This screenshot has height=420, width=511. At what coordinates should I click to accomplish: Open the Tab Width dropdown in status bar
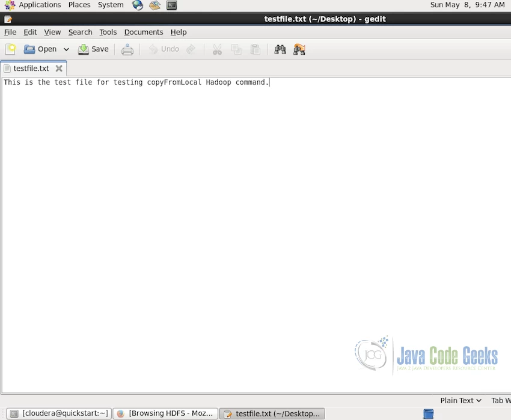click(x=501, y=401)
